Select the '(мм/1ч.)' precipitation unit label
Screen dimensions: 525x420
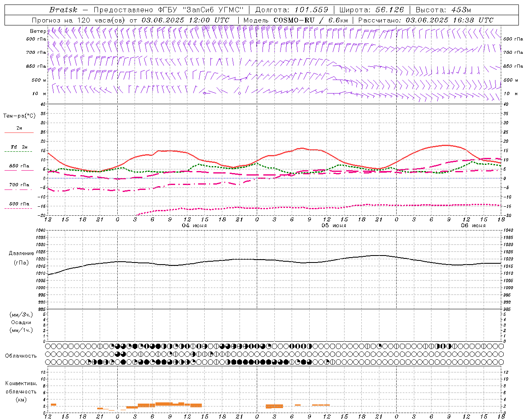(x=21, y=330)
